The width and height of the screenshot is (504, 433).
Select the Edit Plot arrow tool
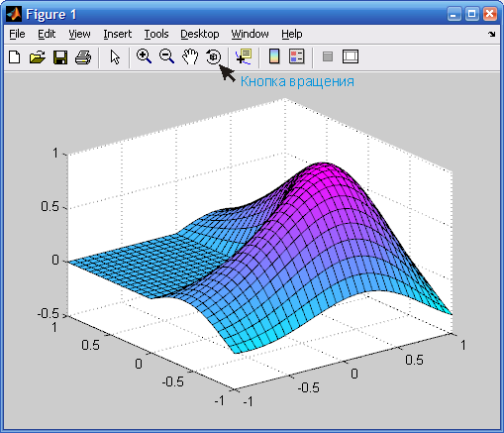coord(115,57)
